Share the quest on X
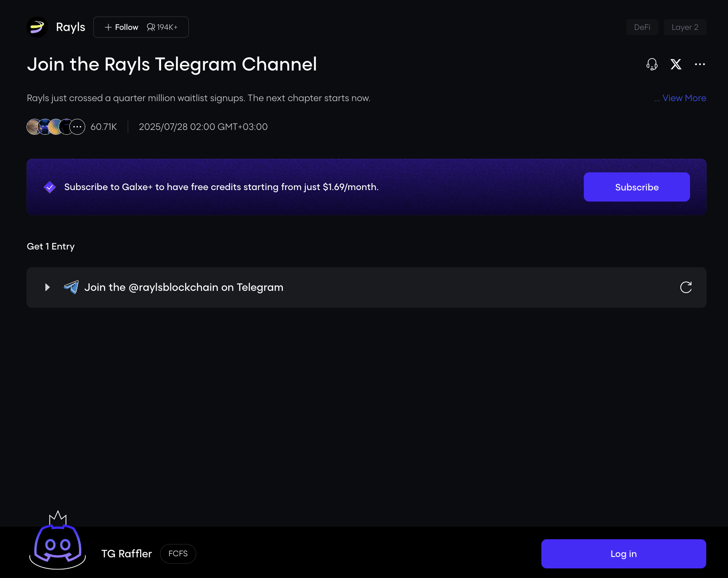The width and height of the screenshot is (728, 578). coord(676,64)
